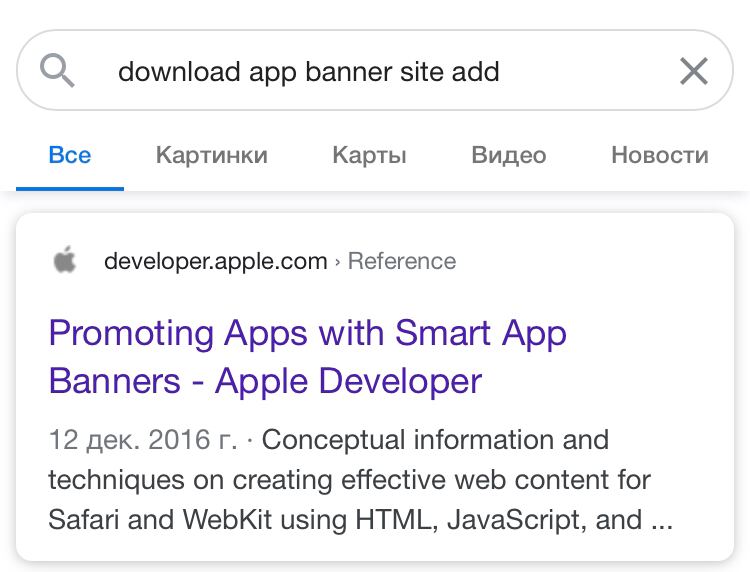Click the Safari and WebKit snippet line
This screenshot has height=572, width=750.
(361, 520)
